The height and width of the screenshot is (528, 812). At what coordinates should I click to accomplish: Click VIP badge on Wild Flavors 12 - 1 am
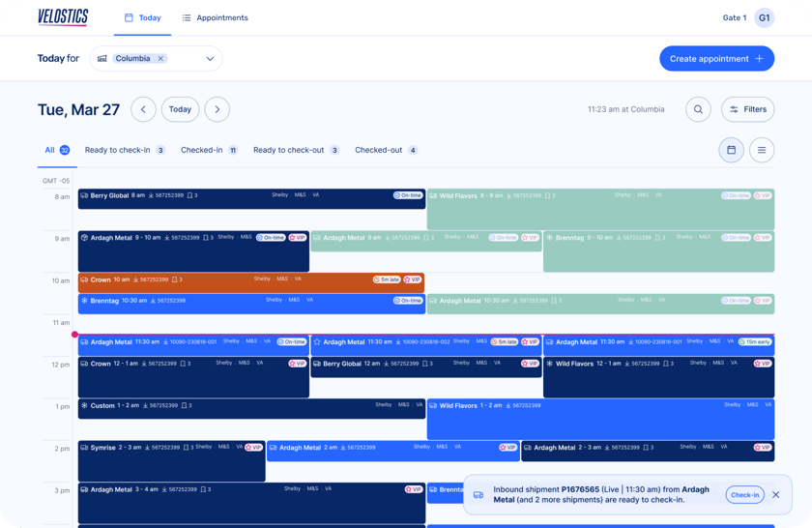click(x=763, y=364)
